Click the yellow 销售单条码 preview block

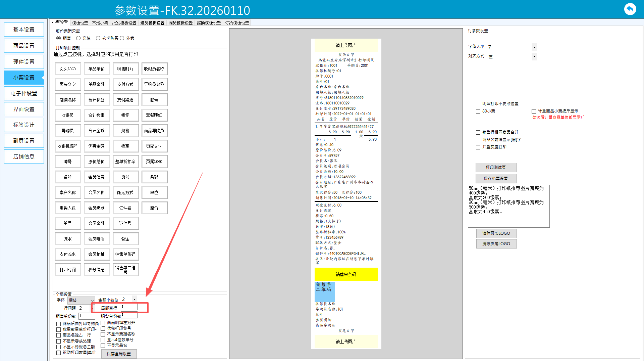[346, 274]
